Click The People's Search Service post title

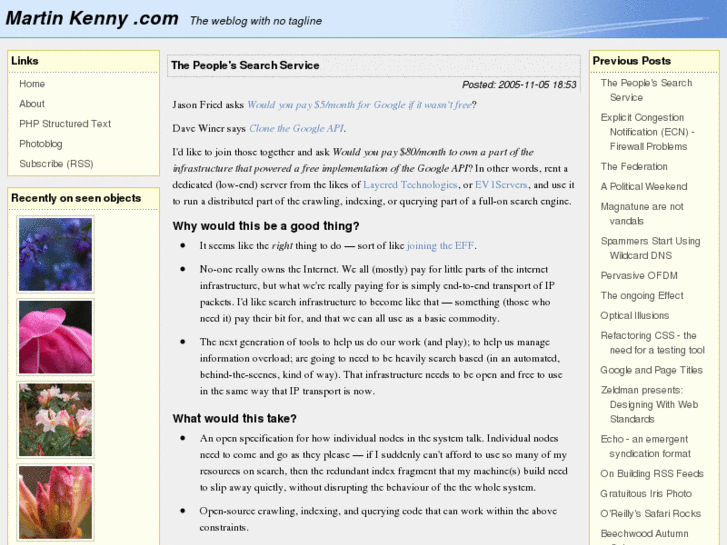pyautogui.click(x=245, y=65)
